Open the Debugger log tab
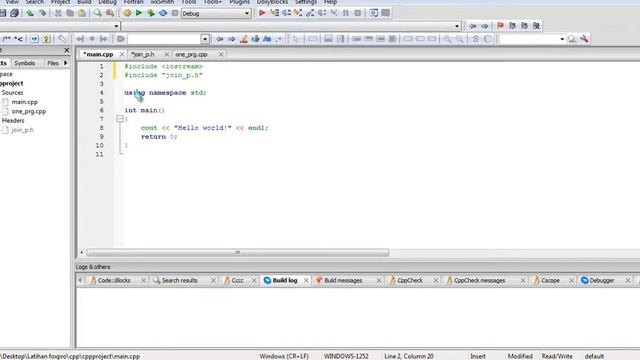Screen dimensions: 640x360 602,280
